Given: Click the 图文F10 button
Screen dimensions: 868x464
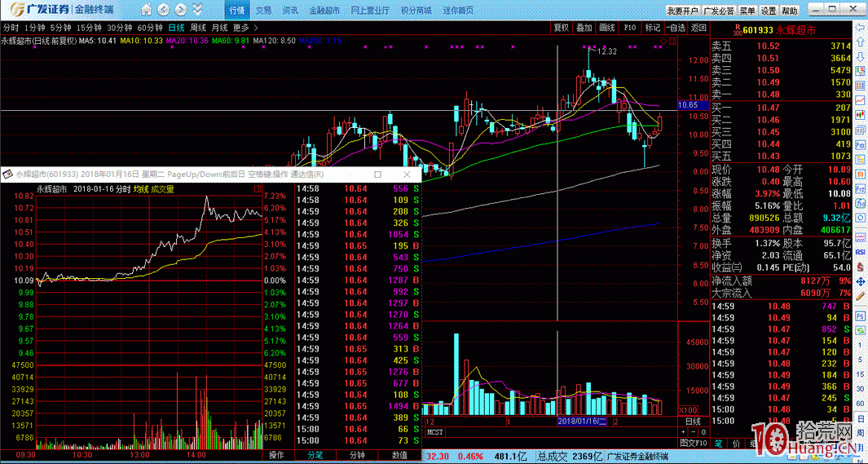Looking at the screenshot, I should tap(693, 443).
